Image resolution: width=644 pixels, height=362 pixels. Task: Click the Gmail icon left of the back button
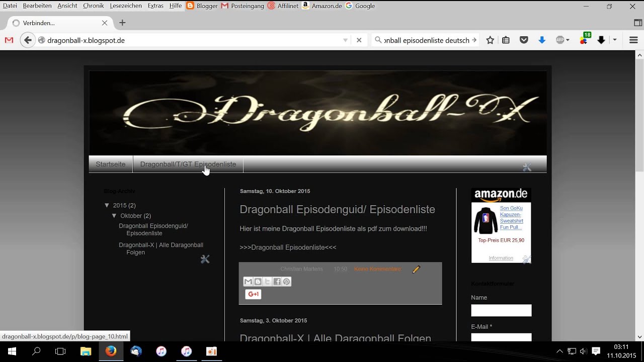[x=9, y=40]
